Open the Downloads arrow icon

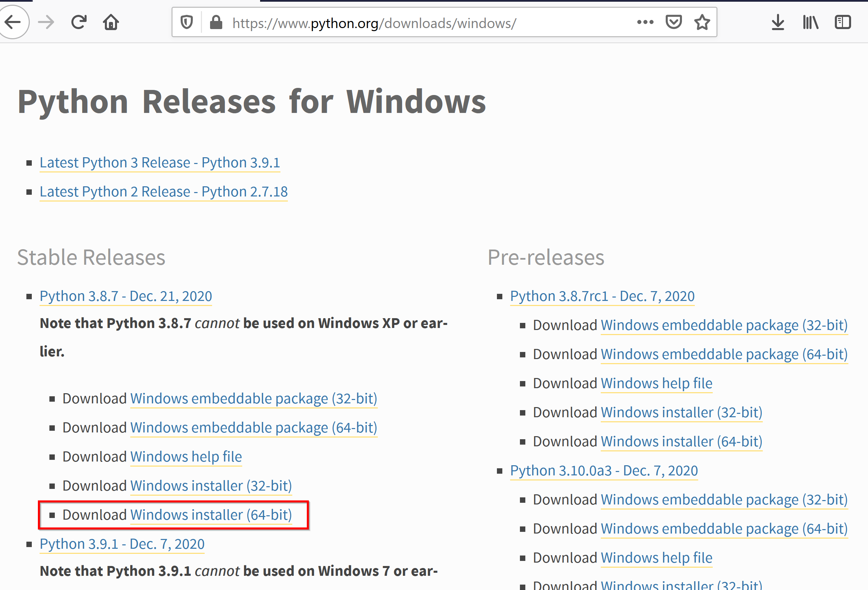coord(778,22)
